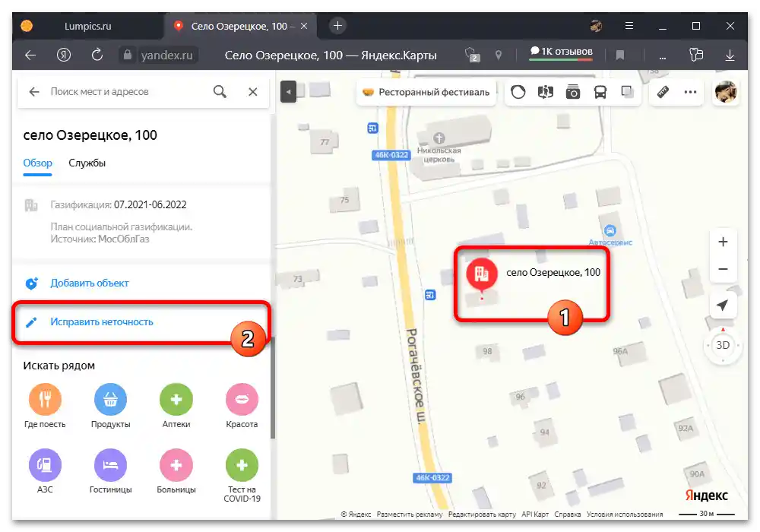The width and height of the screenshot is (760, 532).
Task: Search nearby Тест на COVID-19
Action: coord(242,475)
